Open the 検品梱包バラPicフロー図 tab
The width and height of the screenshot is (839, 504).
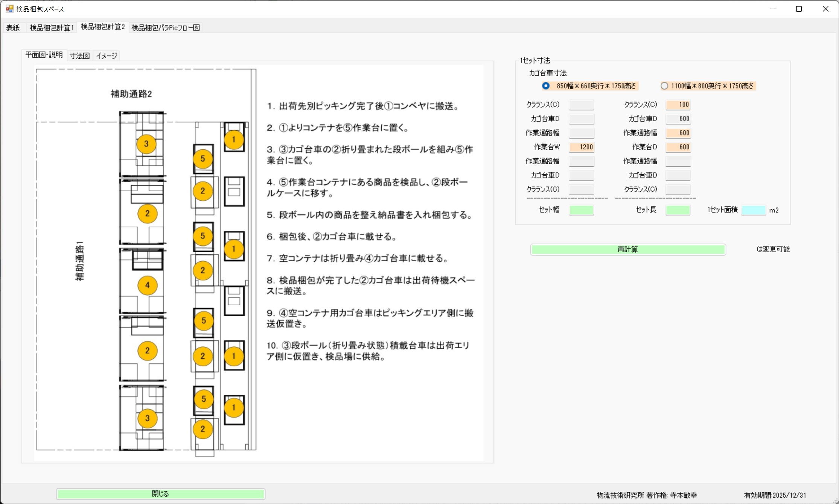point(165,27)
